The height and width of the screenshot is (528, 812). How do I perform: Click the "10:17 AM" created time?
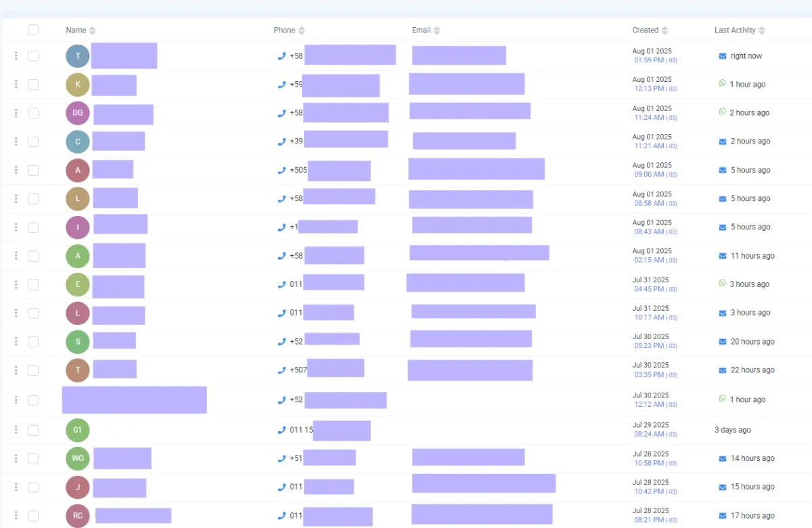tap(649, 317)
